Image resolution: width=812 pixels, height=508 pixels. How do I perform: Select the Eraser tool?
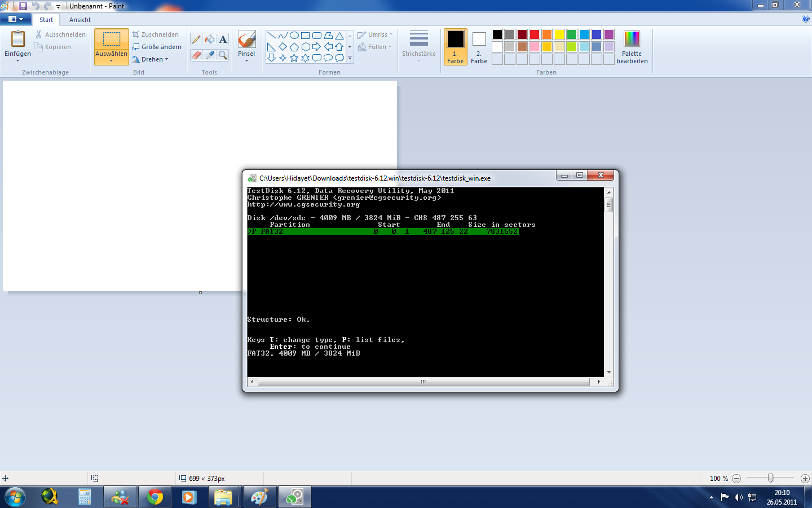(196, 55)
